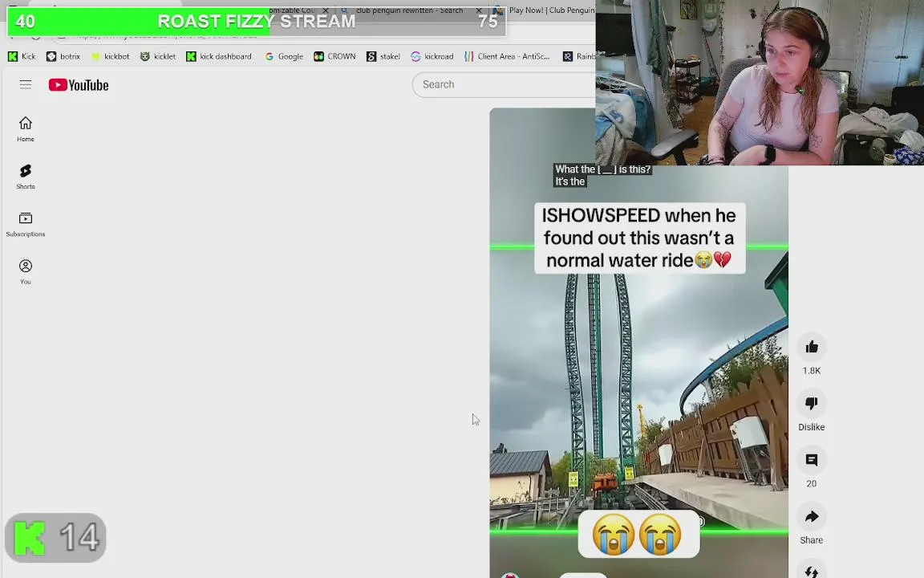
Task: Open the Google bookmark
Action: [284, 57]
